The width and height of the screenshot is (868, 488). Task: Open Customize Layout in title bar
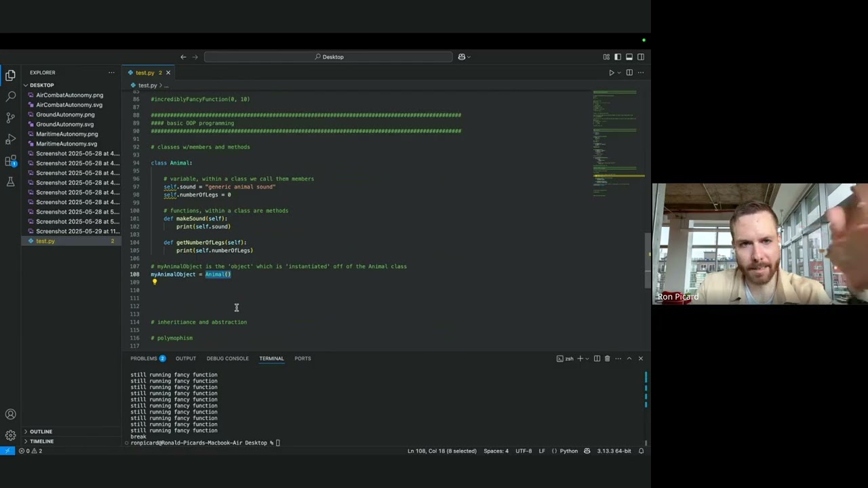click(606, 57)
